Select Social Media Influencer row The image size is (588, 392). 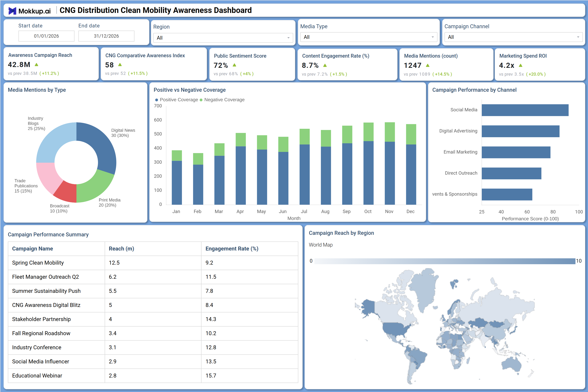(153, 361)
